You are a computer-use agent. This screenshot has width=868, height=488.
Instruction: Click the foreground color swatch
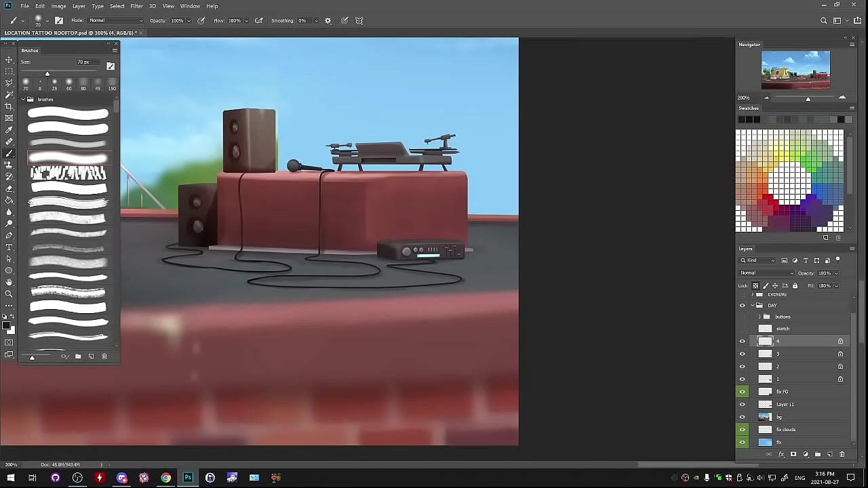pyautogui.click(x=6, y=326)
